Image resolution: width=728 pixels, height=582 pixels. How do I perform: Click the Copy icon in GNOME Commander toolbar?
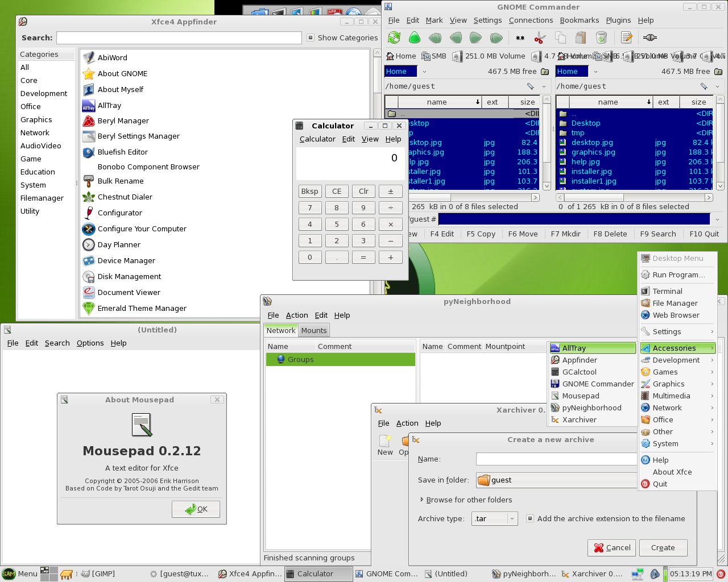coord(560,38)
